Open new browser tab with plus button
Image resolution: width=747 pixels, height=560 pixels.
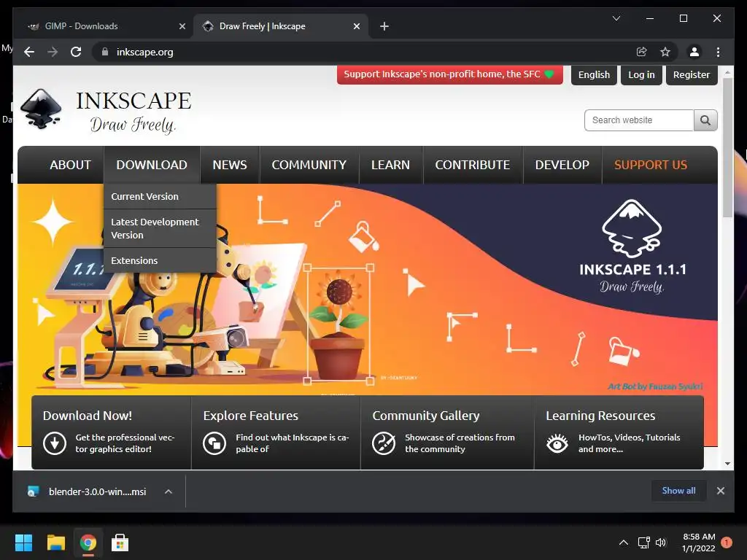pyautogui.click(x=384, y=26)
